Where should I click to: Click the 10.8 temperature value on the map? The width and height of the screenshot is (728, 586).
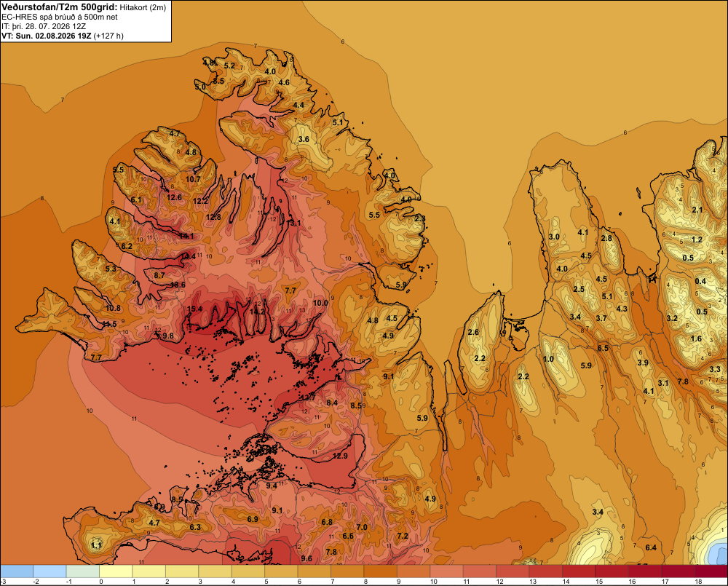[113, 308]
